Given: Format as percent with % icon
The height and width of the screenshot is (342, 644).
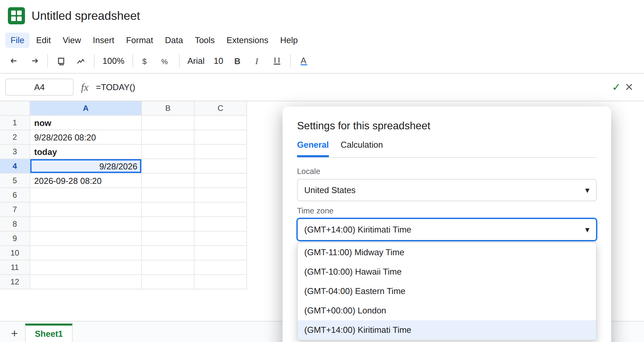Looking at the screenshot, I should click(165, 61).
